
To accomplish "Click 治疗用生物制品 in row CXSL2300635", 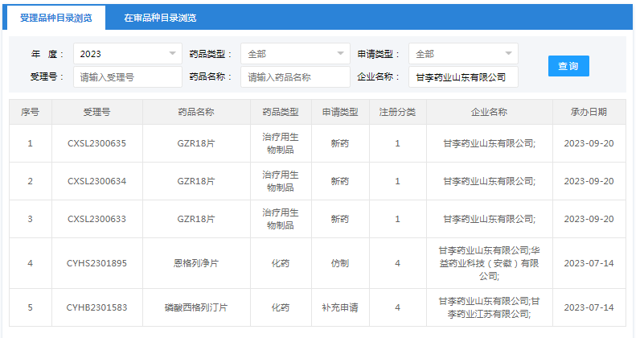I will click(281, 143).
